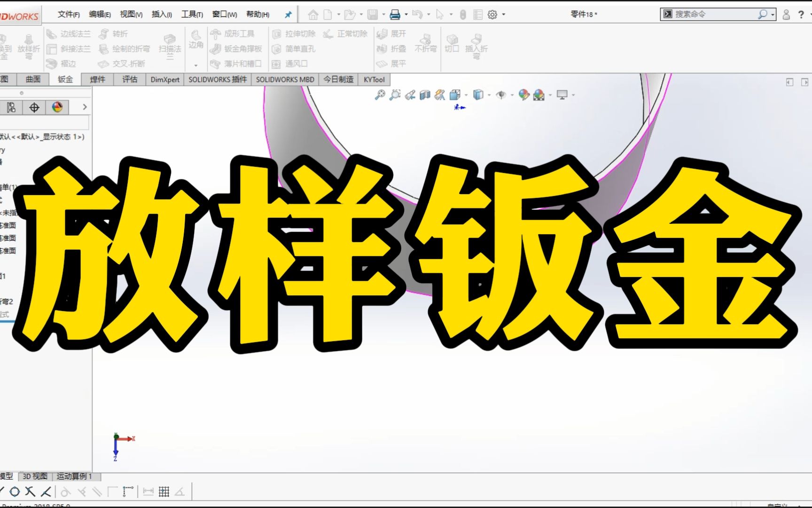
Task: Click the Options gear icon
Action: [492, 15]
